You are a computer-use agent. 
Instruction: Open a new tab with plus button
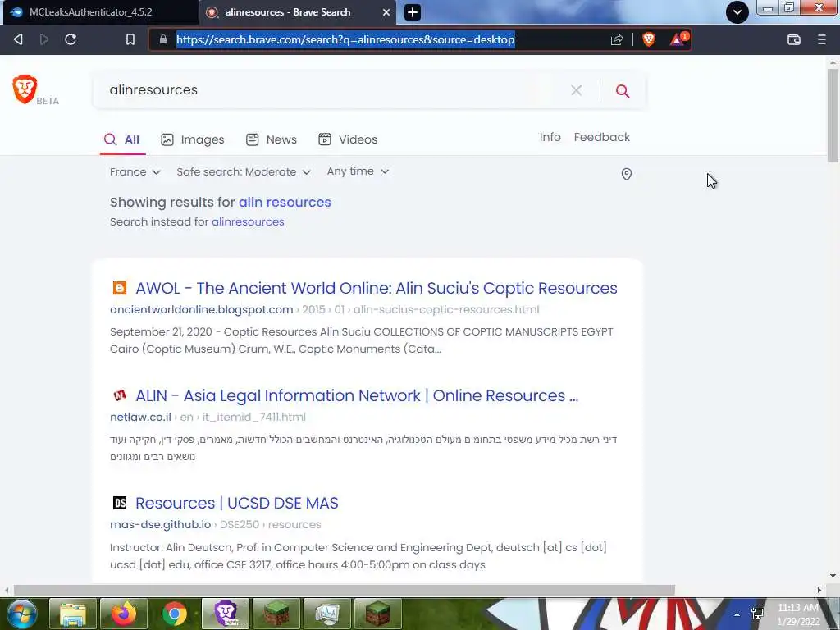pos(412,12)
